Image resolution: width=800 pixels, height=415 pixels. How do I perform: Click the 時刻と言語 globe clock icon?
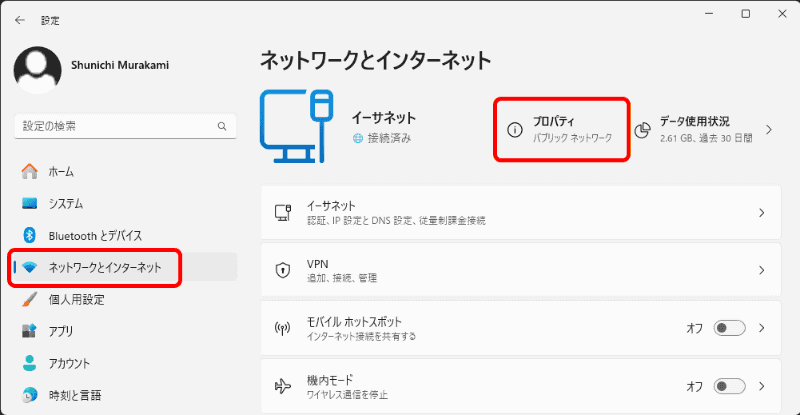click(30, 395)
